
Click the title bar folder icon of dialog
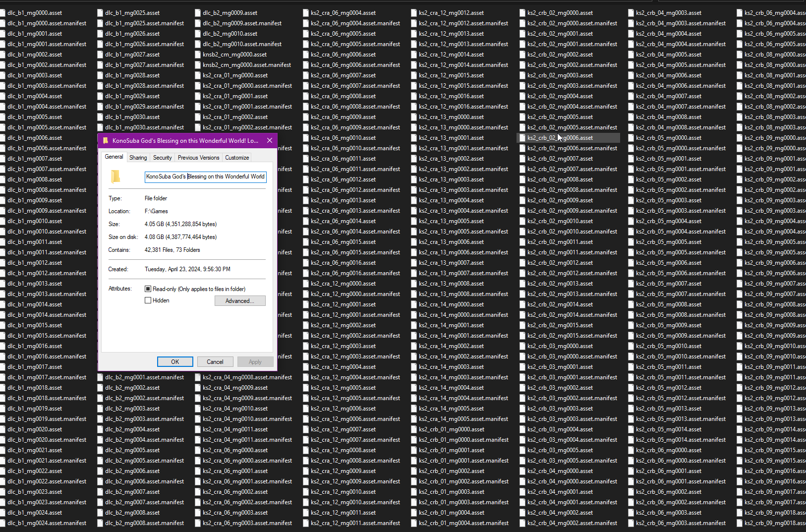click(x=106, y=141)
